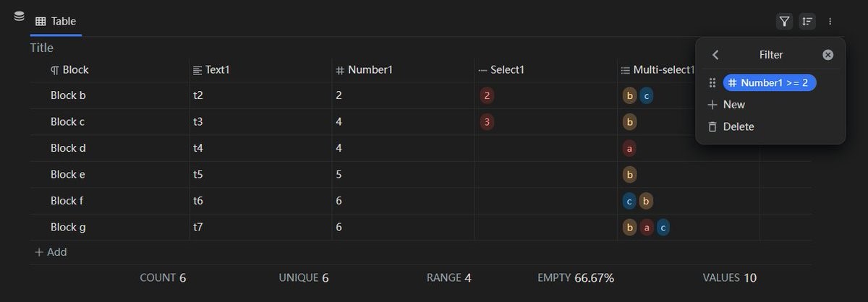This screenshot has height=302, width=868.
Task: Click the drag handle beside Number1 filter
Action: [712, 83]
